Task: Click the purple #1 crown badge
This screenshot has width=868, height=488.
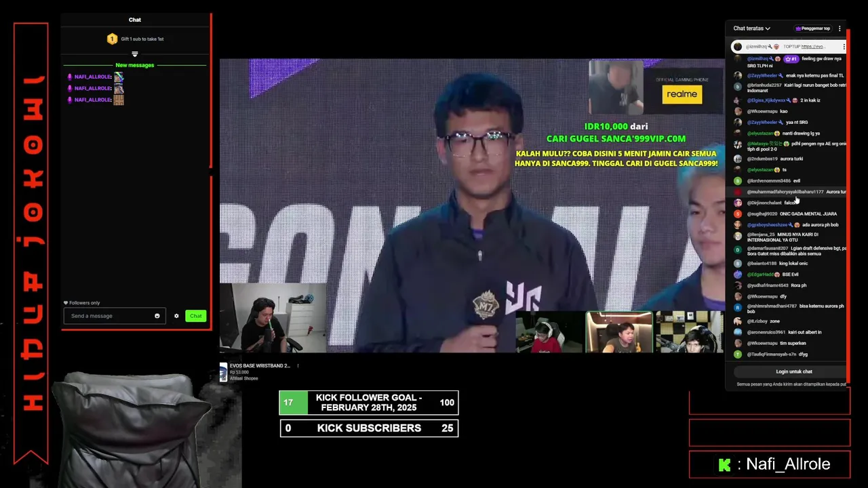Action: (791, 59)
